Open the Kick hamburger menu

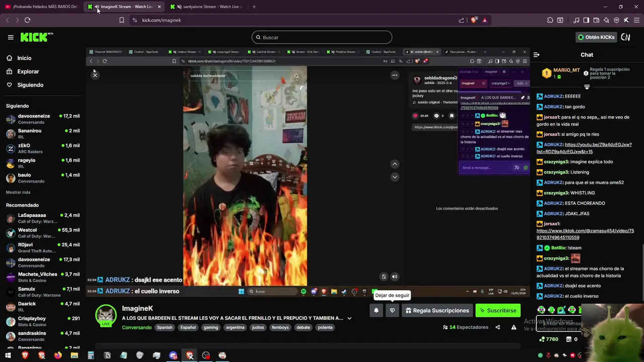click(11, 37)
